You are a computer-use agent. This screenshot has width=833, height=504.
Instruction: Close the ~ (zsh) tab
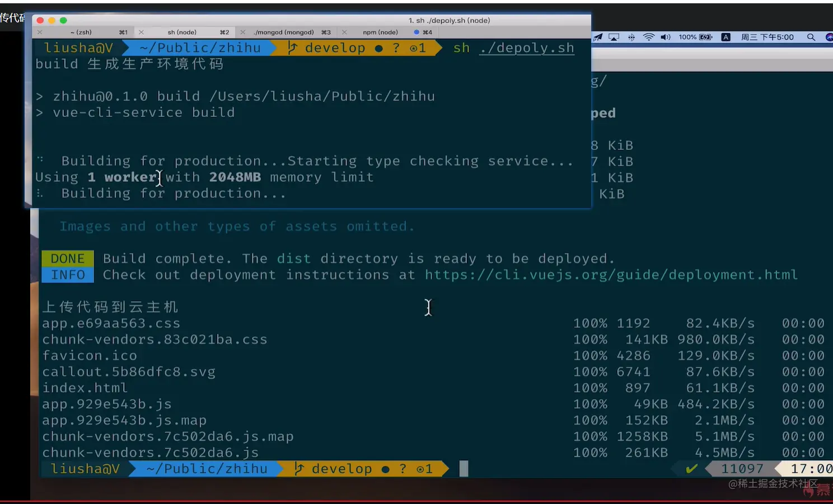click(x=40, y=32)
